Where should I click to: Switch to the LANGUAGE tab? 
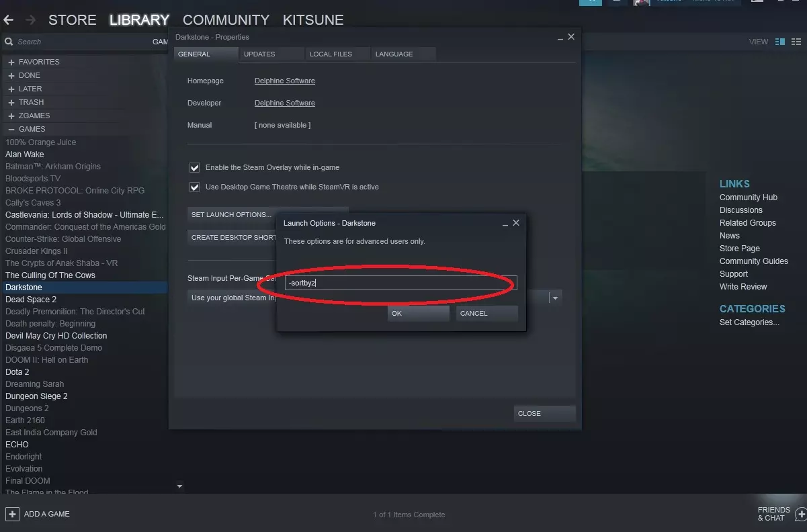[403, 54]
